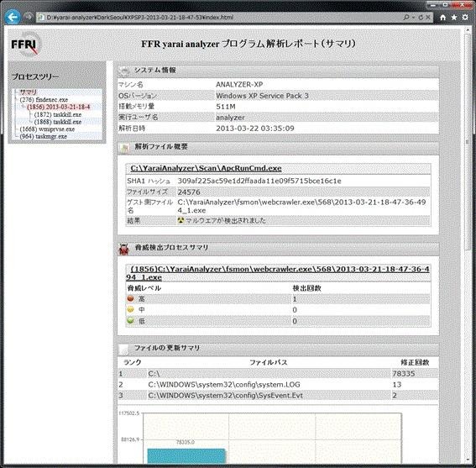The image size is (476, 468).
Task: Click the 修正回数 column header
Action: 415,362
